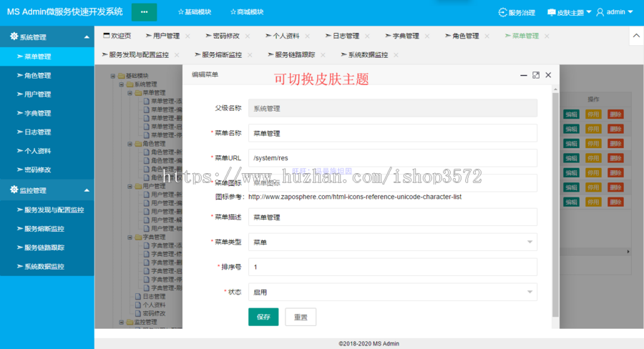The height and width of the screenshot is (349, 644).
Task: Open 服务发现与配置监控 in the sidebar
Action: tap(47, 210)
